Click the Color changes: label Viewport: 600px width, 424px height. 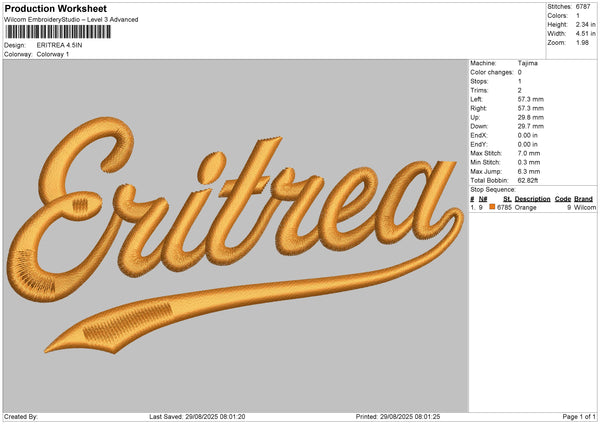[492, 72]
